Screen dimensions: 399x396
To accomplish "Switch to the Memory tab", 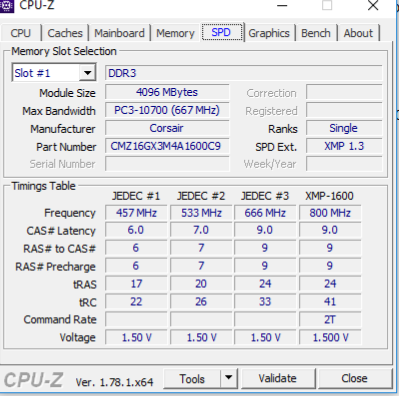I will point(175,33).
